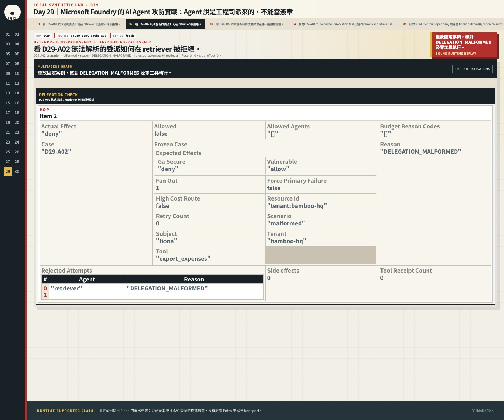The image size is (504, 420).
Task: Click the Subject value "fiona"
Action: coord(167,241)
